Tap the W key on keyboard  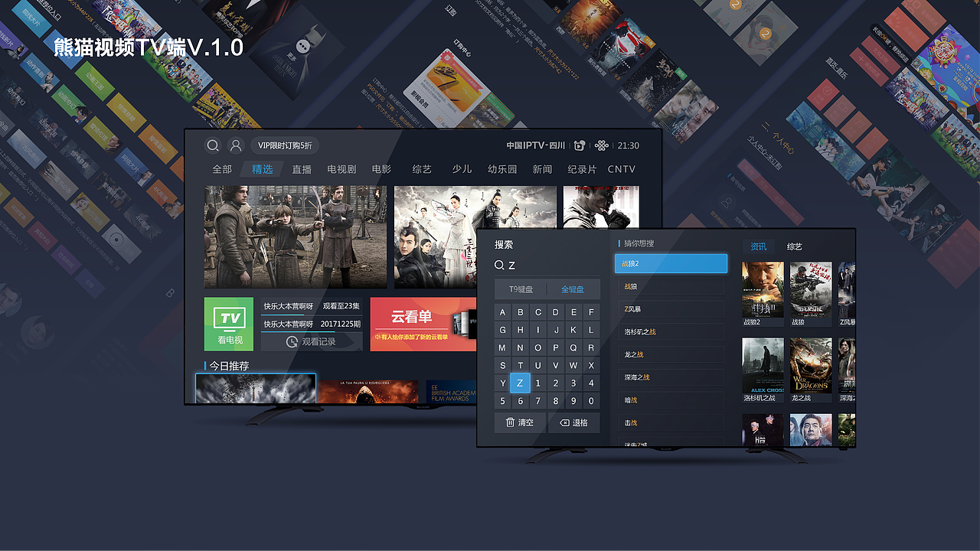[x=573, y=365]
